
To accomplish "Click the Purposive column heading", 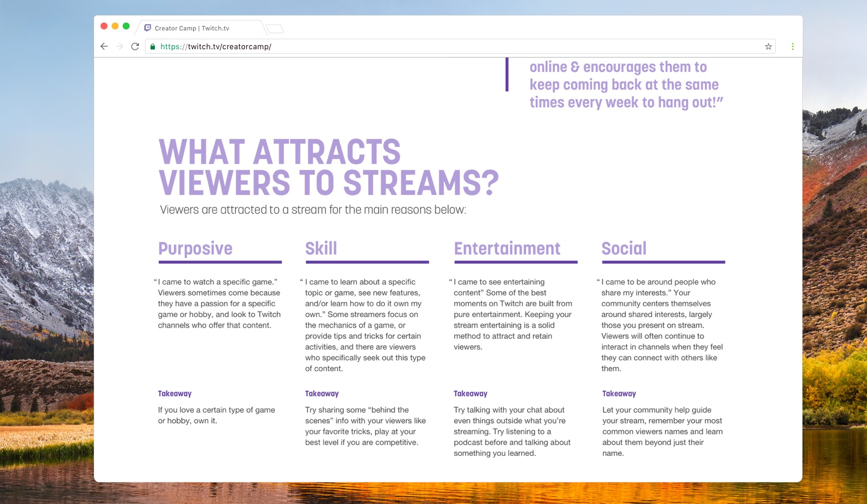I will (195, 249).
